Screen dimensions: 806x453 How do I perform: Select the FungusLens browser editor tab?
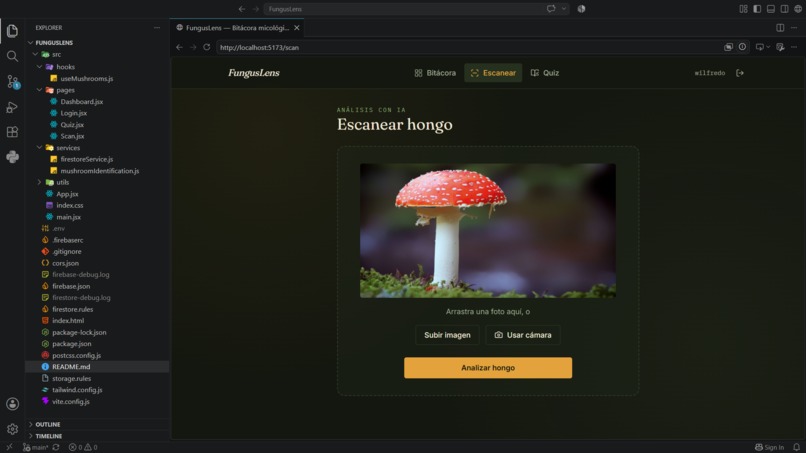[237, 28]
